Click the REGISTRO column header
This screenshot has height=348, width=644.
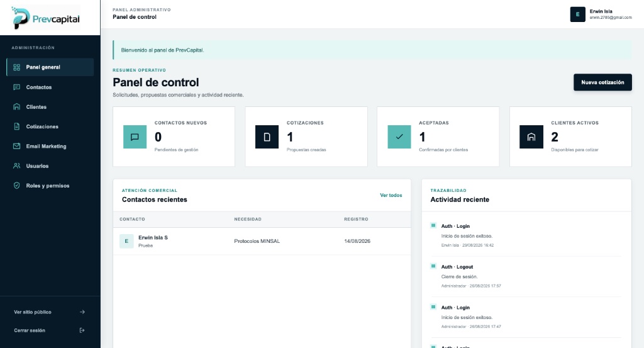tap(356, 219)
